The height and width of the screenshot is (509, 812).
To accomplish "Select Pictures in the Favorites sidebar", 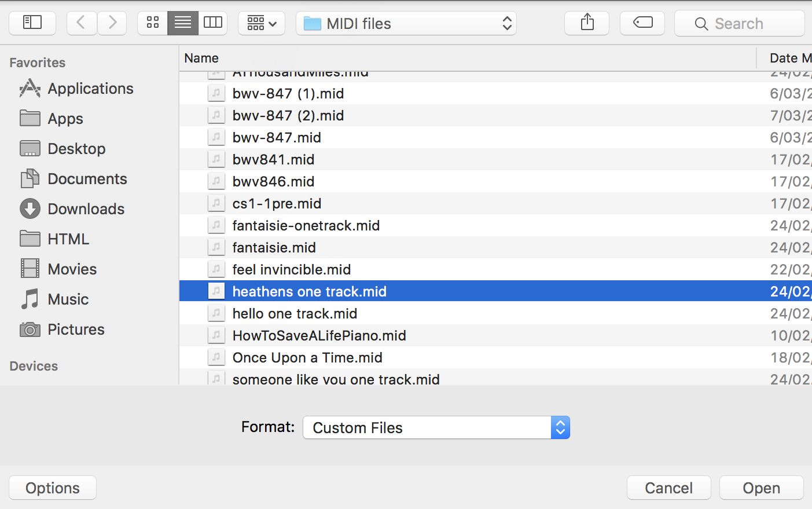I will pyautogui.click(x=76, y=329).
